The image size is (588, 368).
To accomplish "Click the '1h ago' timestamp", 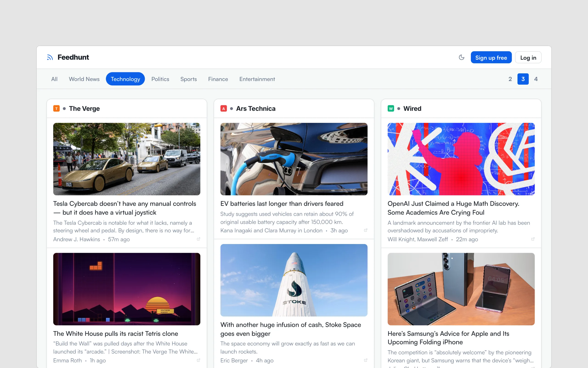I will [98, 360].
